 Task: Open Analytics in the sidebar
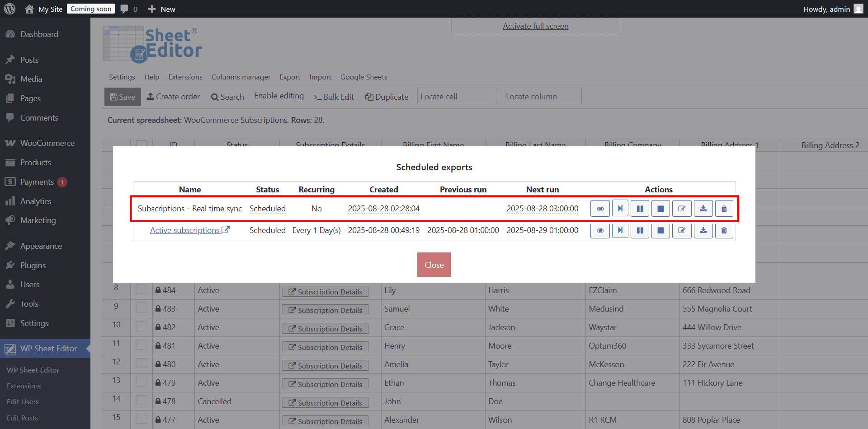[45, 201]
